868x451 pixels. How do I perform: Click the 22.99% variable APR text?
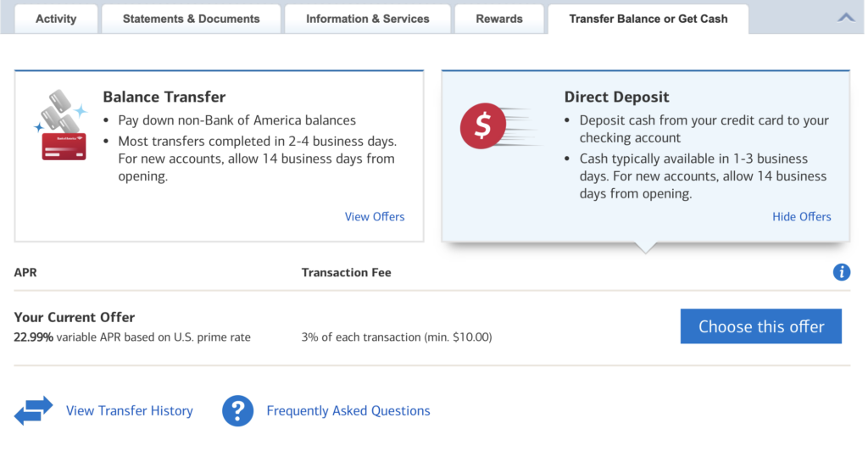coord(132,337)
